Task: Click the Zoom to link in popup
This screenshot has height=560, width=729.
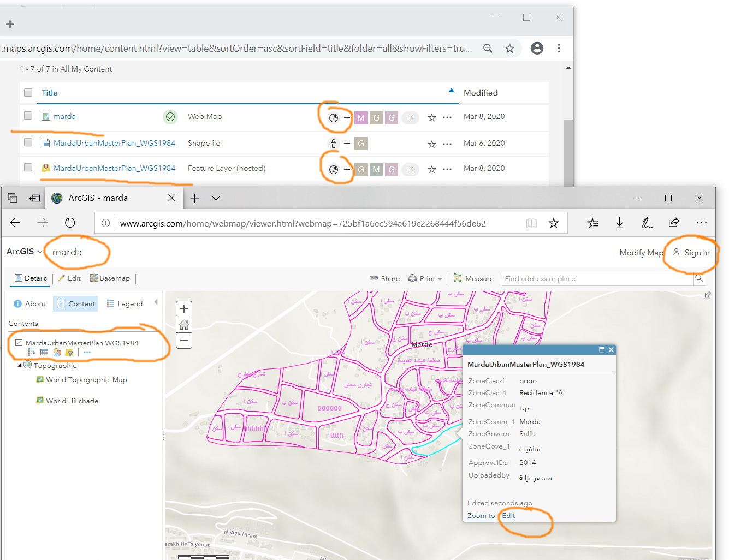Action: (481, 516)
